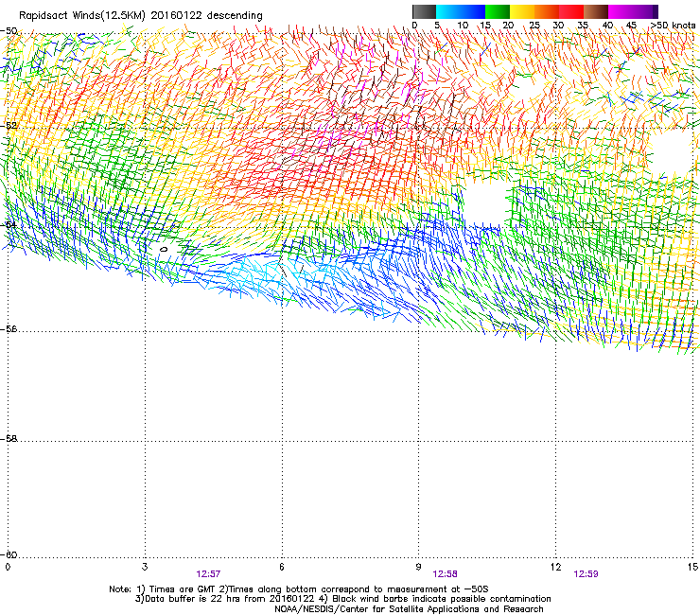Screen dimensions: 700x615
Task: Click the title text 'Rapidscat Winds(12.5KM)'
Action: (82, 16)
